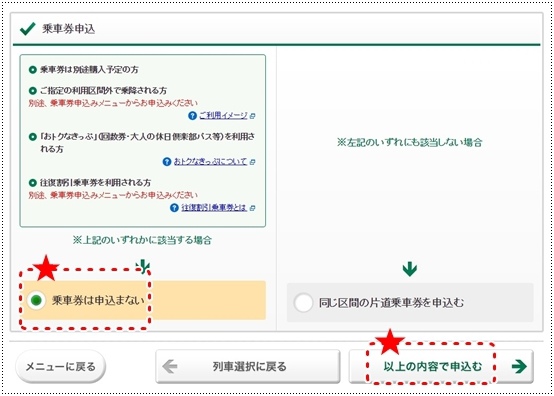Click gray left arrow on 列車選択に戻る button
Viewport: 554px width, 396px height.
170,366
